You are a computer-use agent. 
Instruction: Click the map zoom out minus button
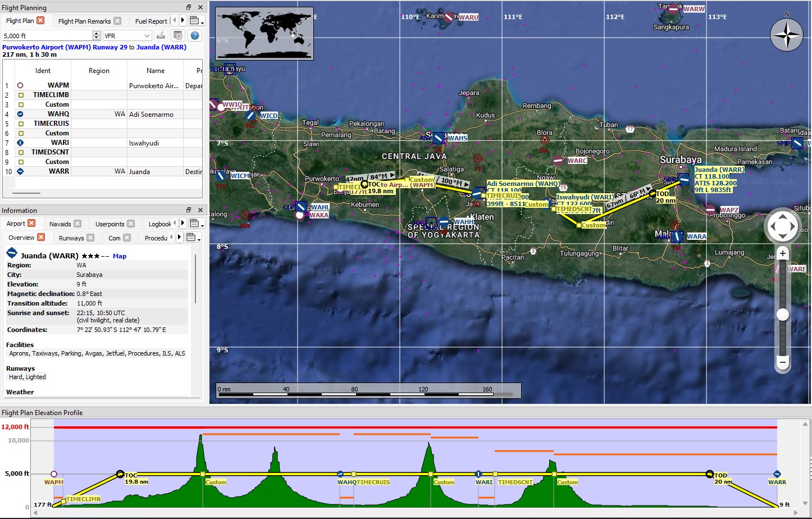pyautogui.click(x=782, y=362)
